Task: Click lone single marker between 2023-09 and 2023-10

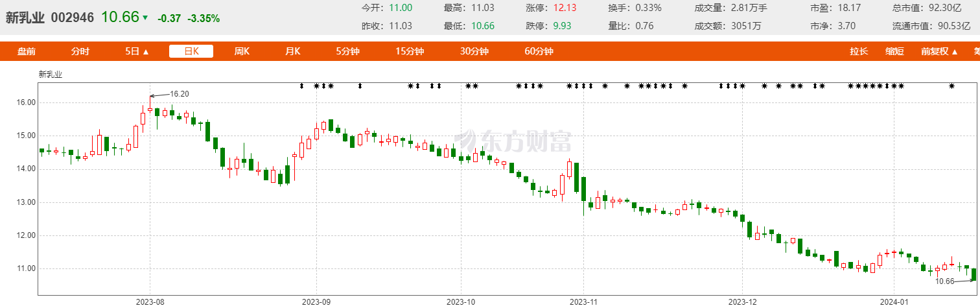Action: point(360,86)
